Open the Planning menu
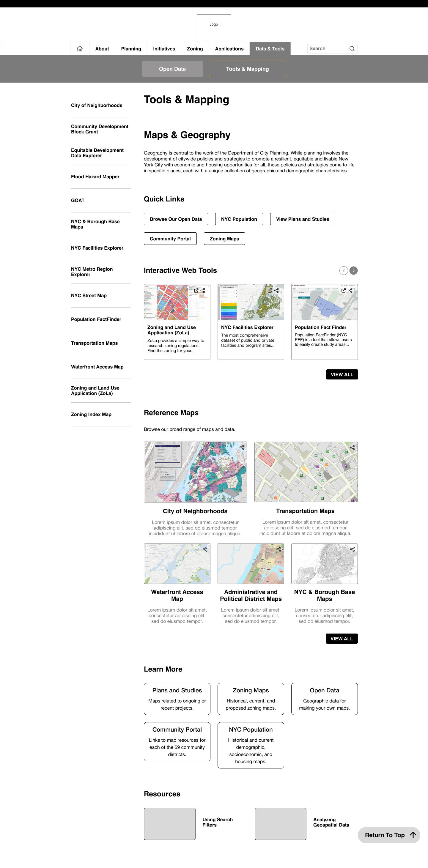The image size is (428, 868). tap(131, 48)
